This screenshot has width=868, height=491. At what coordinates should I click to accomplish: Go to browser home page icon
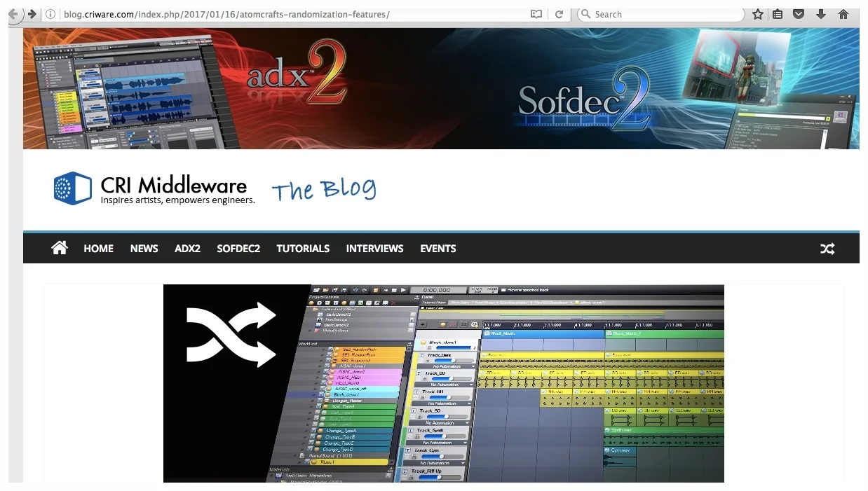[x=843, y=14]
